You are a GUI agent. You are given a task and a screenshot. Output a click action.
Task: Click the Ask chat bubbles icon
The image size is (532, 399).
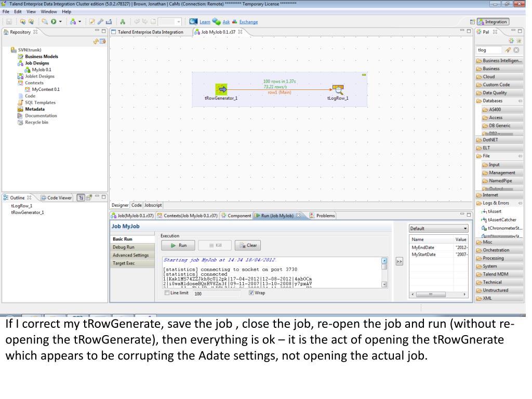(x=217, y=22)
